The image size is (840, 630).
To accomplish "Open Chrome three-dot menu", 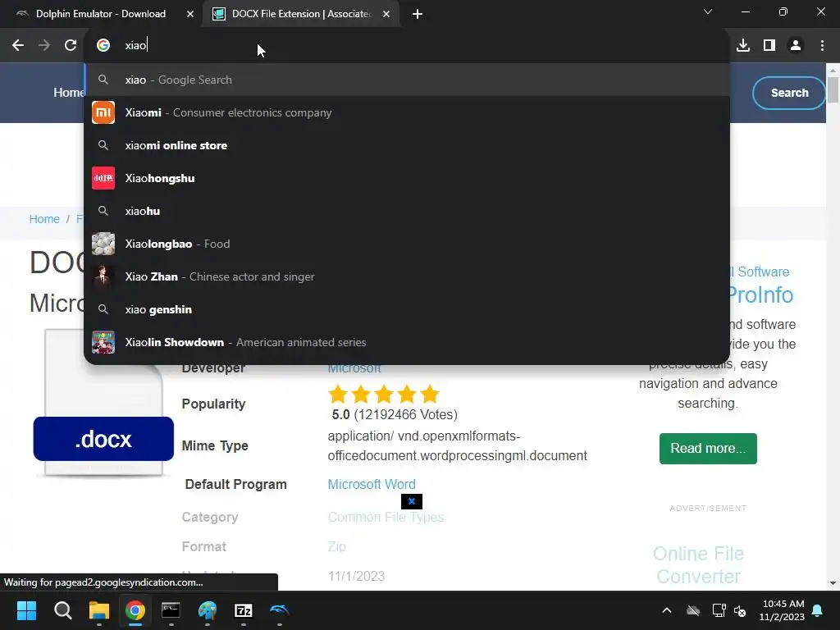I will click(822, 46).
